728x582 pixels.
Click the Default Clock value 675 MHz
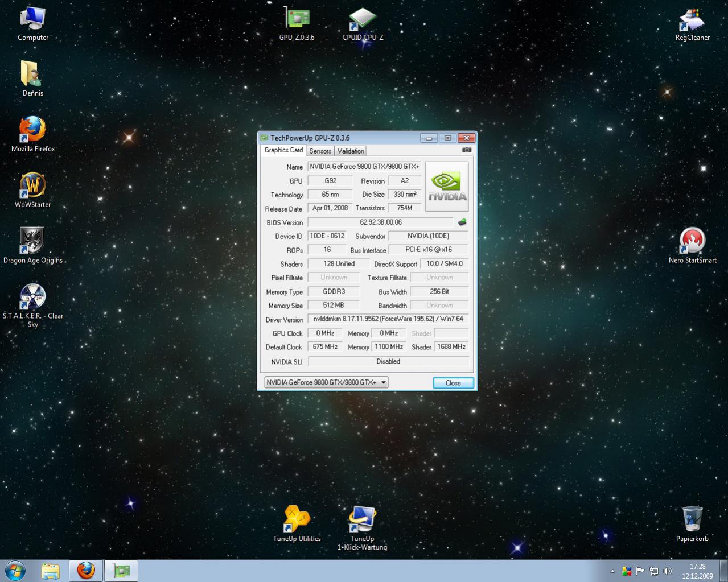coord(325,347)
